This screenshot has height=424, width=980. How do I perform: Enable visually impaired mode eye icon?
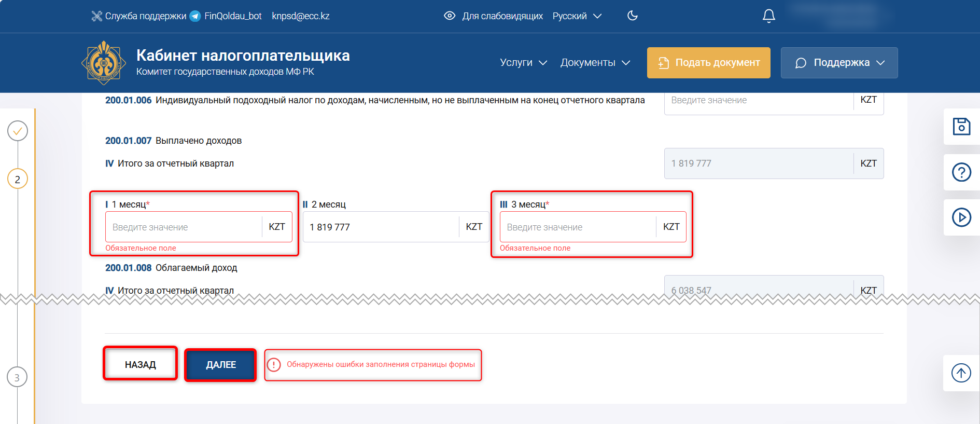point(450,16)
